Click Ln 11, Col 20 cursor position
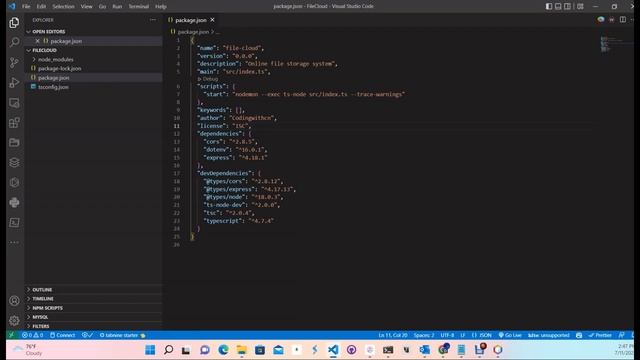The height and width of the screenshot is (360, 640). 393,335
